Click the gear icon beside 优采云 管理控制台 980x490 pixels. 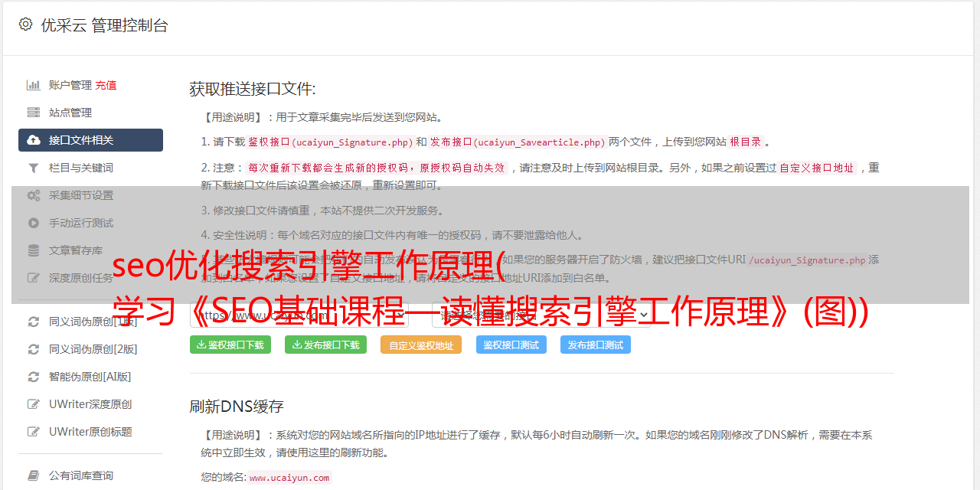[x=25, y=24]
